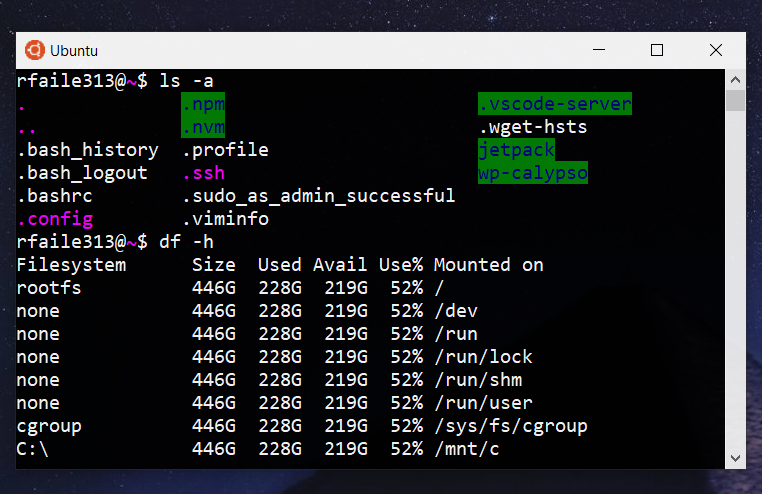Maximize the Ubuntu terminal window
The image size is (762, 494).
pyautogui.click(x=657, y=50)
